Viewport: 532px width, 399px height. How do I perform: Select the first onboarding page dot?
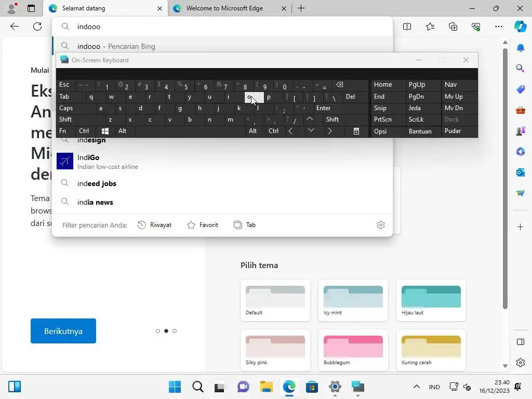pos(158,331)
